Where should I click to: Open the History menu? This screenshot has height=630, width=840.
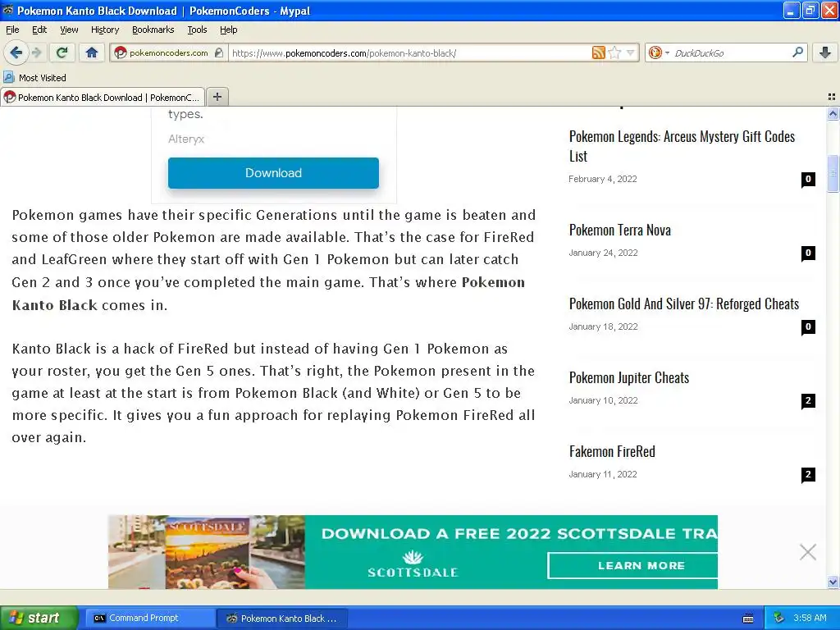click(104, 30)
